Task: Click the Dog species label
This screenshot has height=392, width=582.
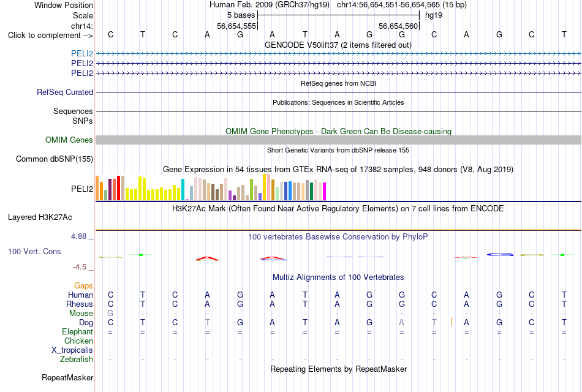Action: click(86, 323)
